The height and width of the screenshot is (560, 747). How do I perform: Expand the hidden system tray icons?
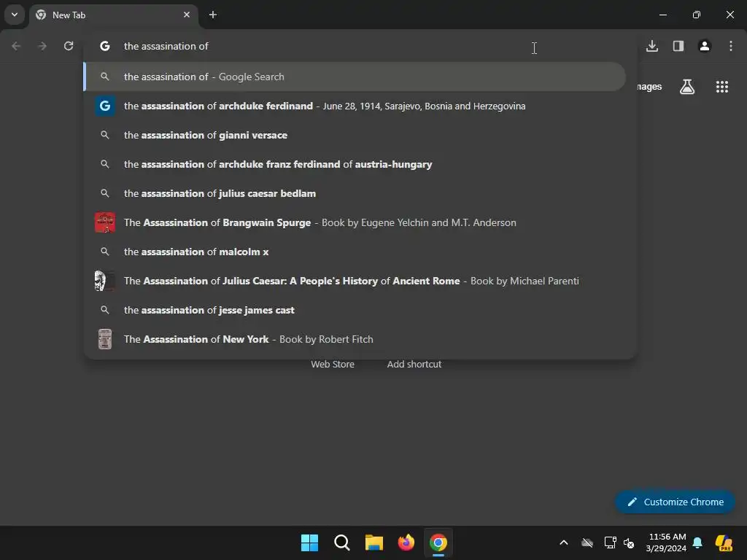tap(564, 542)
